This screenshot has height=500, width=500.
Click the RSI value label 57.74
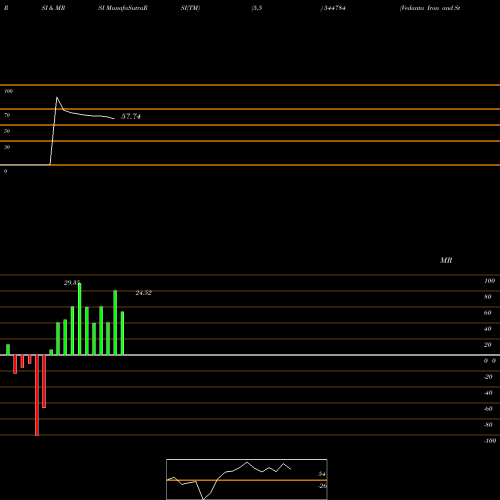131,116
